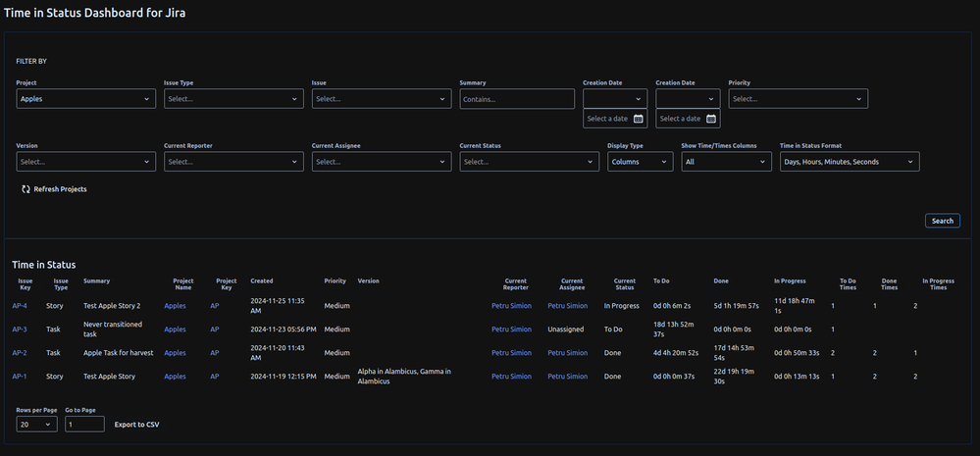The height and width of the screenshot is (456, 980).
Task: Open the AP-4 issue key link
Action: [x=20, y=306]
